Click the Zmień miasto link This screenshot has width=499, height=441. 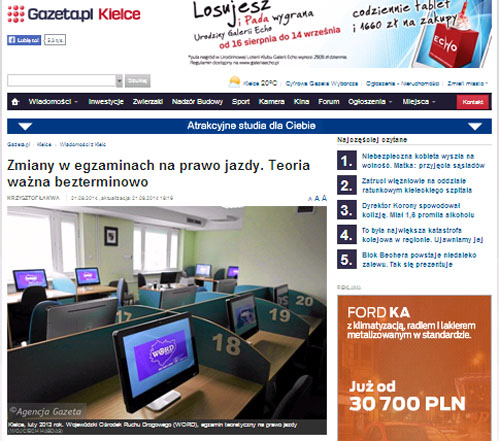click(x=467, y=83)
